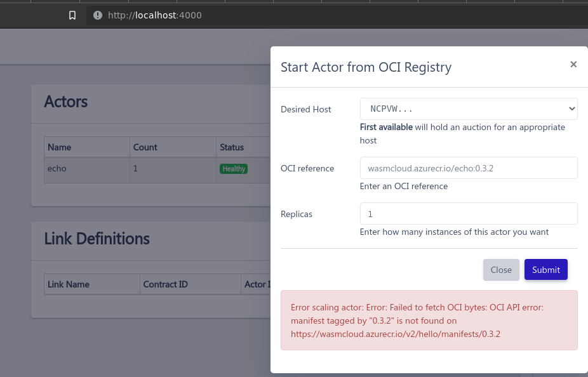Click the Close button in the modal
This screenshot has height=377, width=588.
[x=501, y=270]
